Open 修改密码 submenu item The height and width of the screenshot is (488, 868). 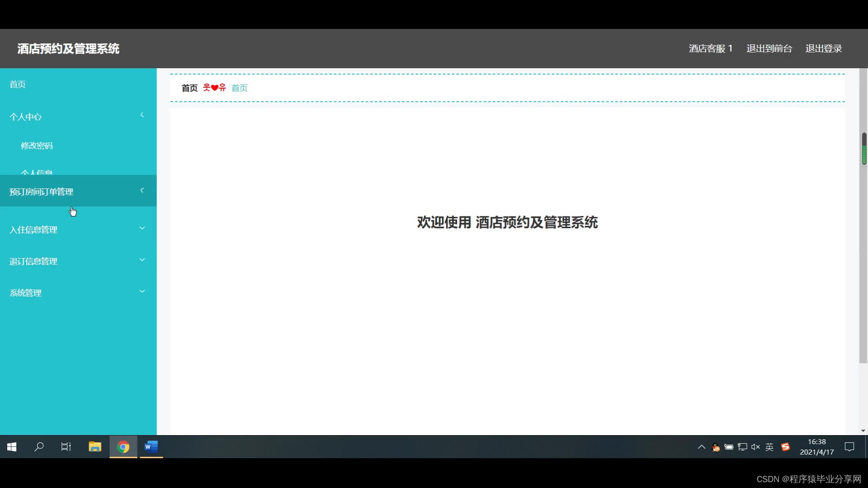[37, 145]
